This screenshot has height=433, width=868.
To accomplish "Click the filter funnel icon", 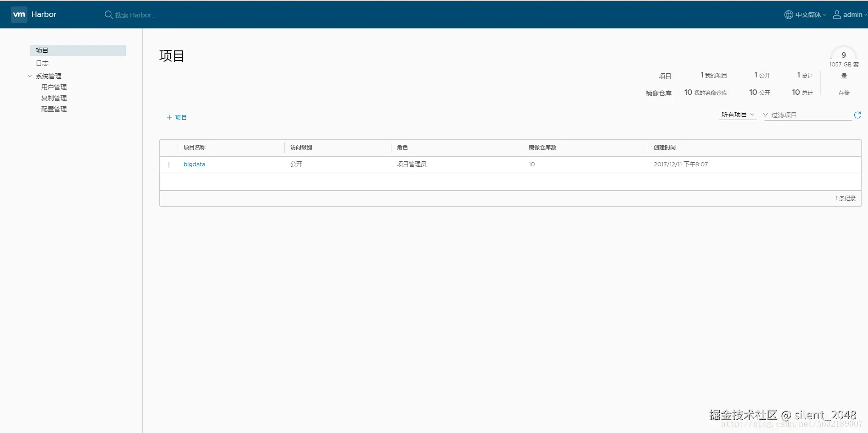I will click(x=765, y=115).
